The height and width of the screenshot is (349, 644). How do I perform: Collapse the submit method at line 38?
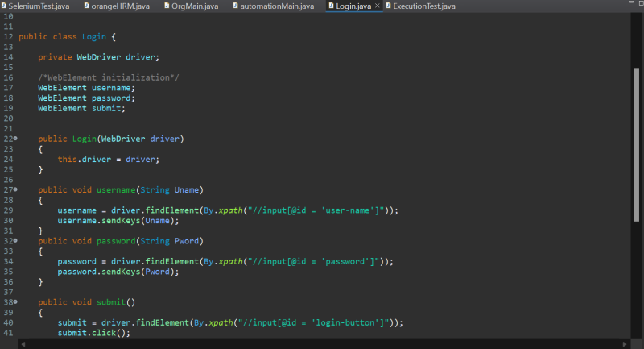point(15,301)
